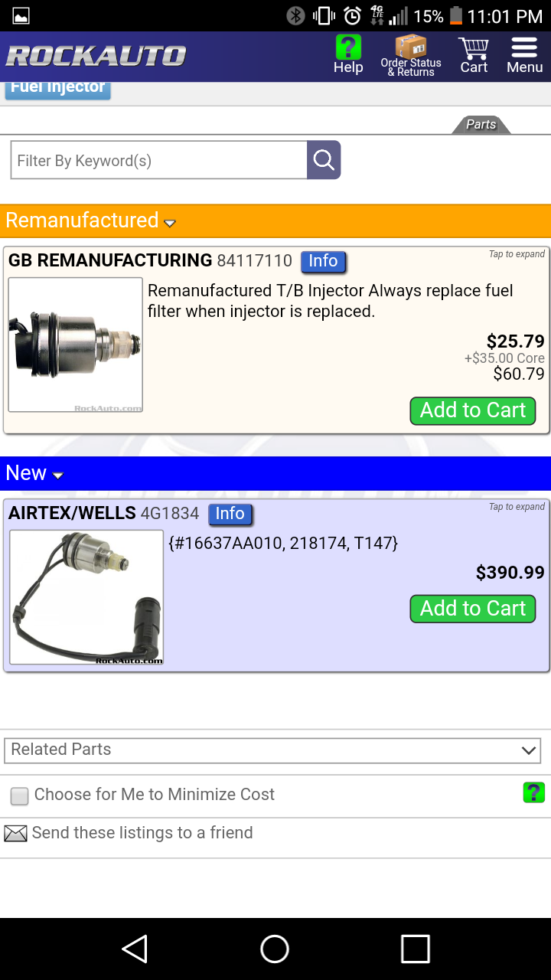Click the envelope icon for sending listings

click(x=15, y=833)
